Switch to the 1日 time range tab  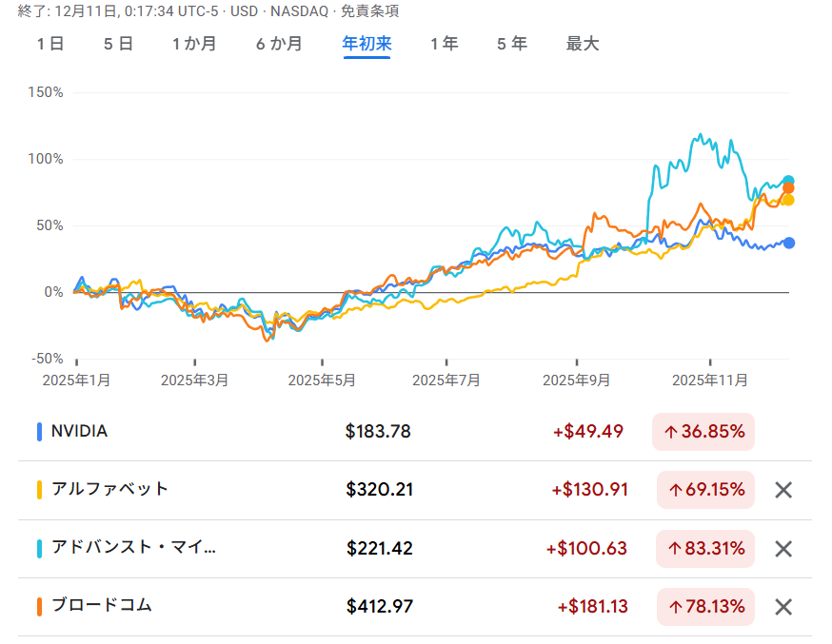click(x=50, y=44)
